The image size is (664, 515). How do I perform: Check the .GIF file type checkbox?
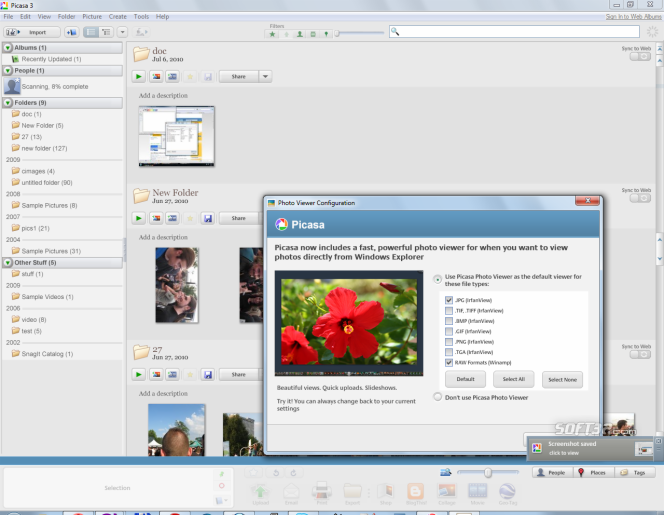pos(449,332)
